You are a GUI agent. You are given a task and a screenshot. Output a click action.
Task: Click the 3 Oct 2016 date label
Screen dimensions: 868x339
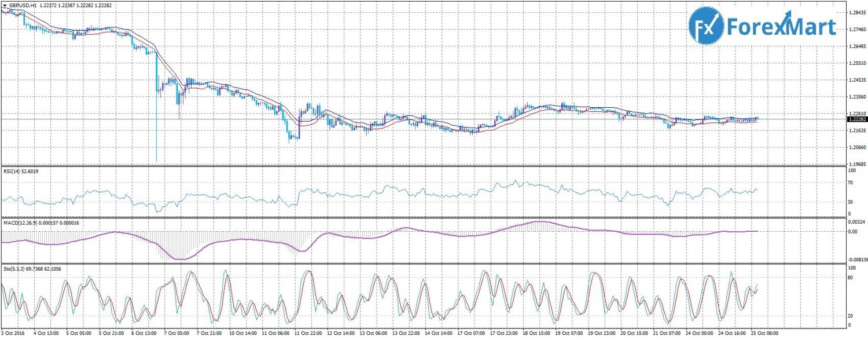point(14,334)
